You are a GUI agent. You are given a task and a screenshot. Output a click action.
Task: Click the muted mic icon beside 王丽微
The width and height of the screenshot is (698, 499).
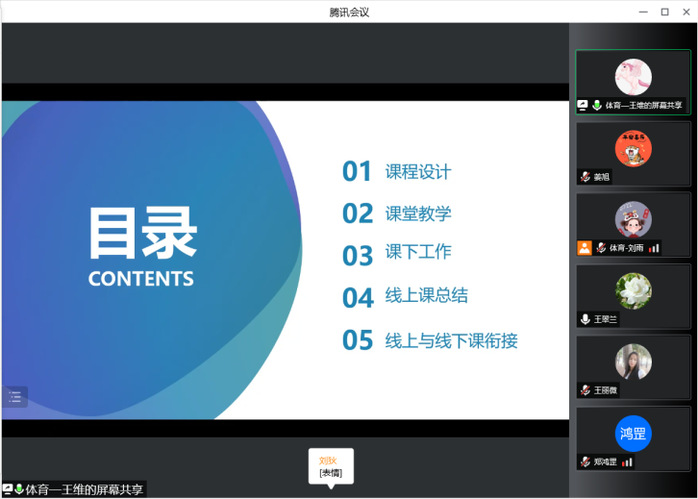coord(585,390)
